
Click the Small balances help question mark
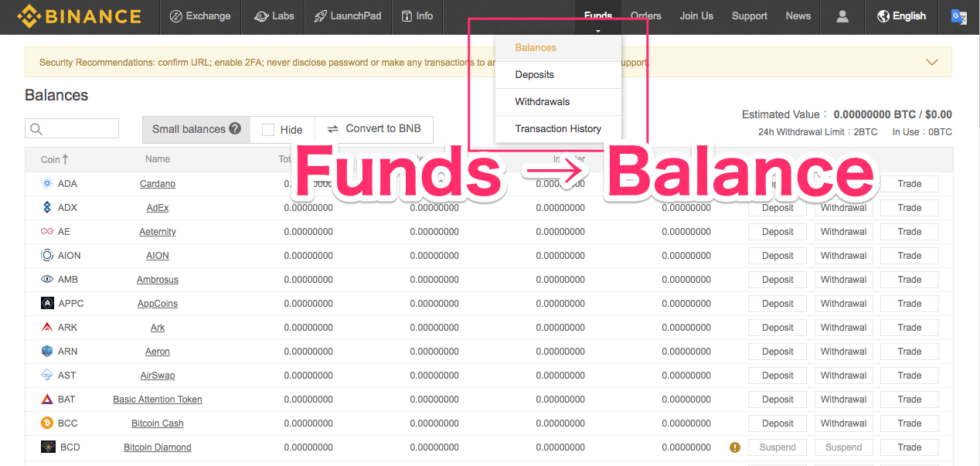point(235,129)
